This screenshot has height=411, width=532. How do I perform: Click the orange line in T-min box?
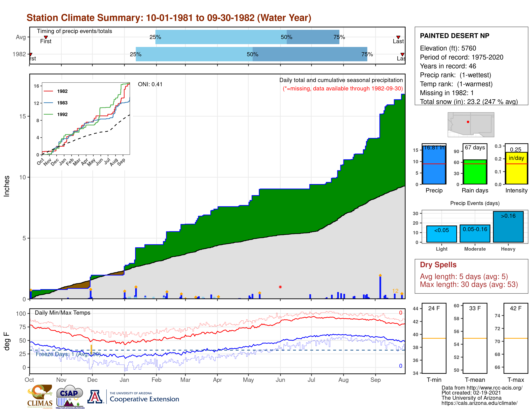pos(434,338)
